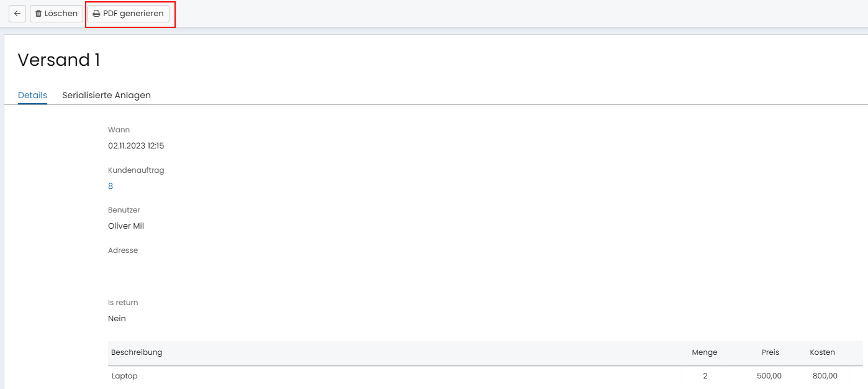The width and height of the screenshot is (868, 389).
Task: Click the Preis column header
Action: pos(771,352)
